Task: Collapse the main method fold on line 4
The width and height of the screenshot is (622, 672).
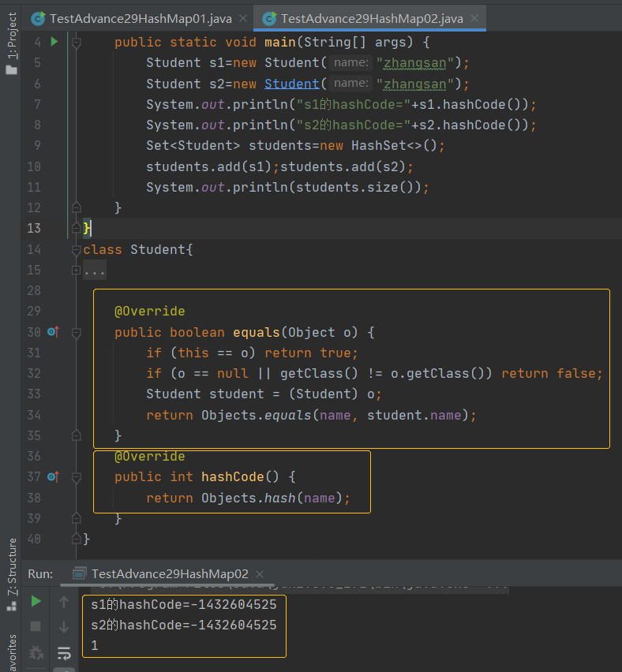Action: 77,43
